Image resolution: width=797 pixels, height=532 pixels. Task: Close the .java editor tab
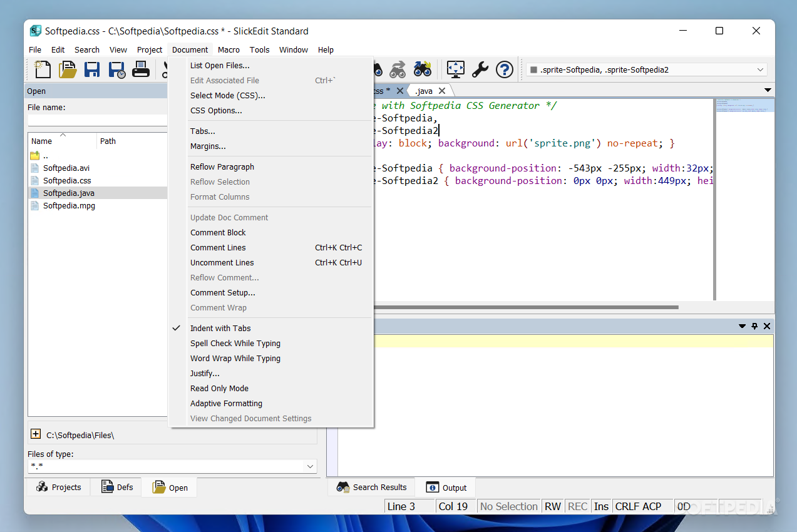pyautogui.click(x=442, y=91)
